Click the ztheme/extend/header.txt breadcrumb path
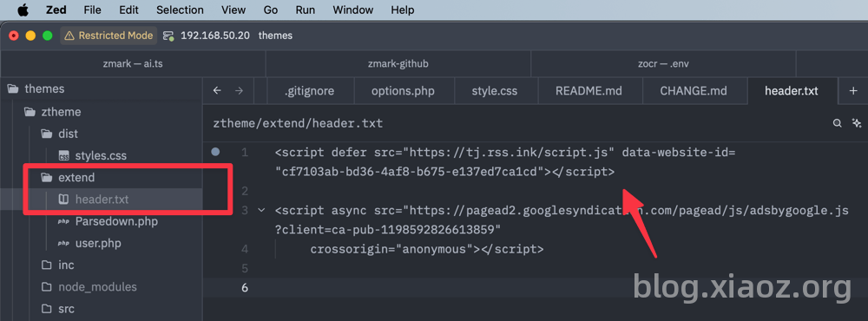 pyautogui.click(x=298, y=123)
